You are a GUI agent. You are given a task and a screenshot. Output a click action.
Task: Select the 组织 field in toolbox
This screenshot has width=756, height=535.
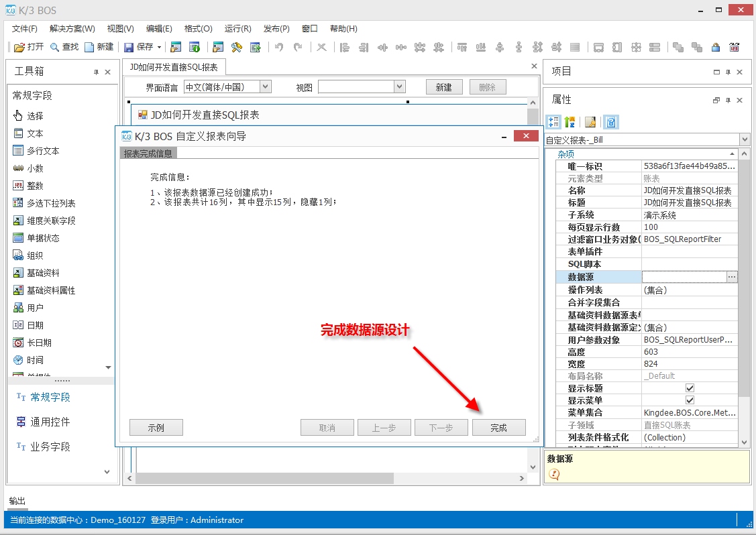(x=29, y=255)
